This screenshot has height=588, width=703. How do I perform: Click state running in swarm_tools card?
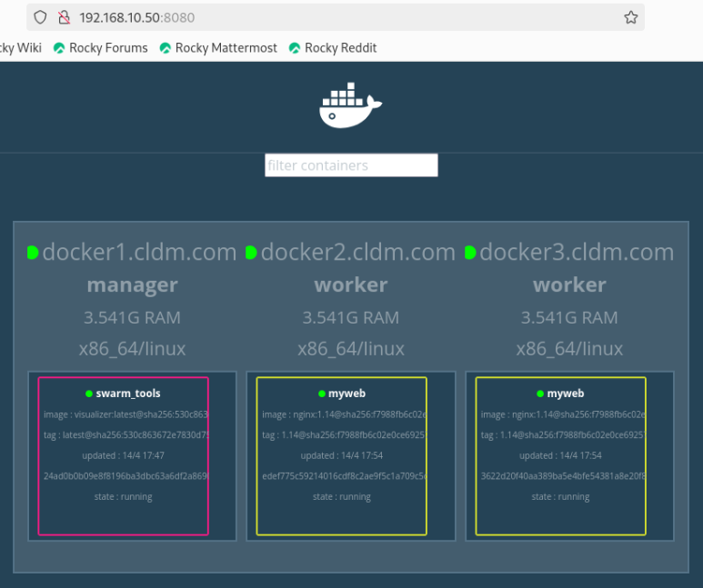click(124, 496)
